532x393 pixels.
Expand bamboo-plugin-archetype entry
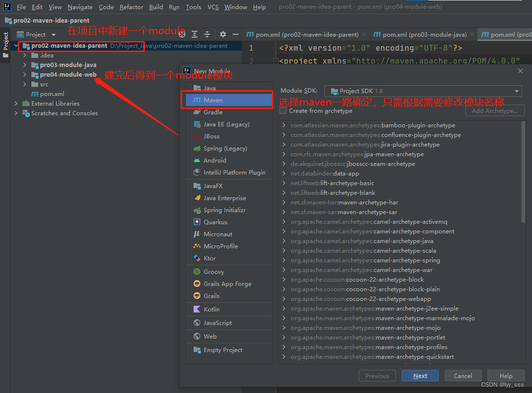[x=284, y=125]
